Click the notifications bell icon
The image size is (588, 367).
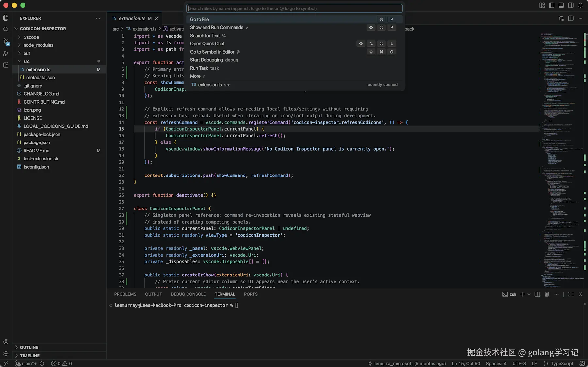point(580,5)
